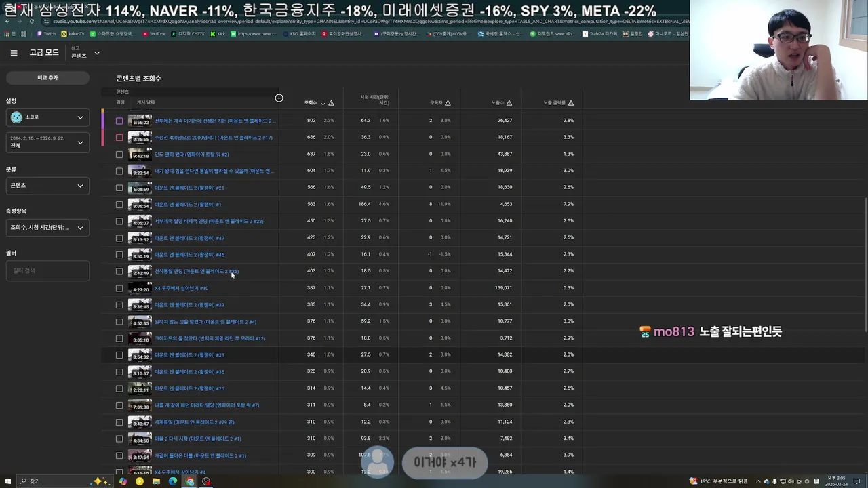Check the 세계통일 #29 끝 row
The width and height of the screenshot is (868, 488).
[119, 422]
